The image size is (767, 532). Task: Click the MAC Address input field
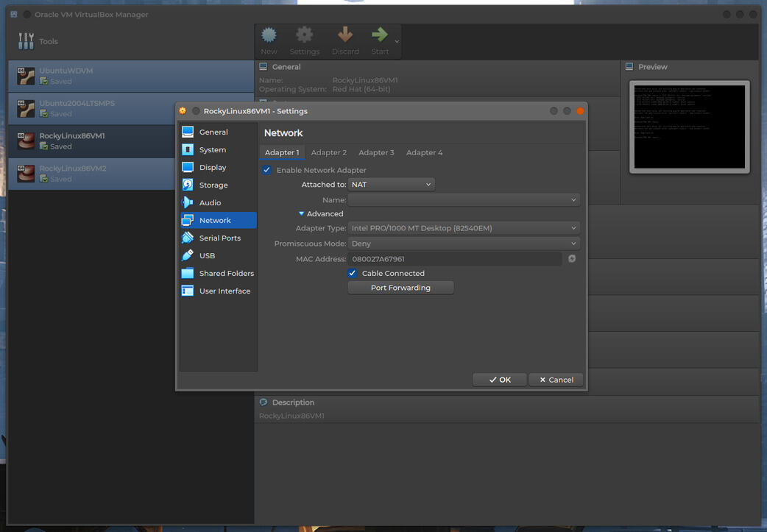(454, 259)
